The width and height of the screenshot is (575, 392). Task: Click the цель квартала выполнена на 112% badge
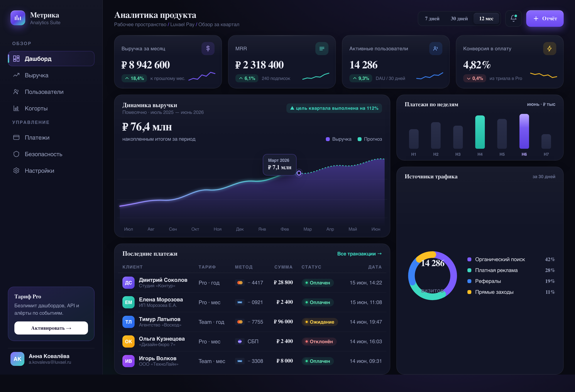(334, 108)
